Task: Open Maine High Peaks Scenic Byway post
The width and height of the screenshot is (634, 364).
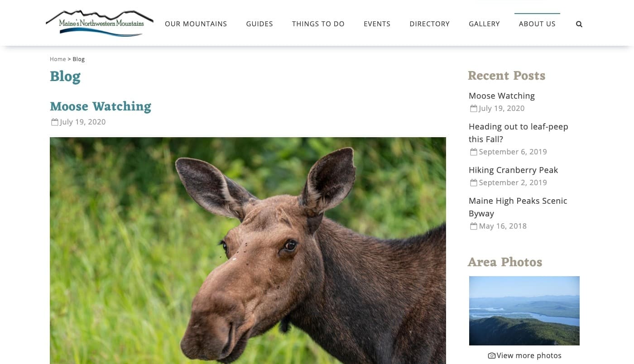Action: (x=518, y=207)
